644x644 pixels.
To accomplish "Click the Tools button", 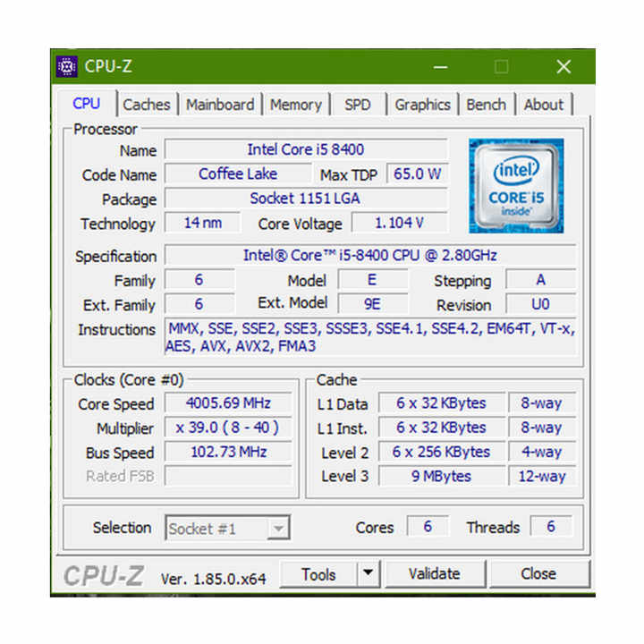I will 318,573.
